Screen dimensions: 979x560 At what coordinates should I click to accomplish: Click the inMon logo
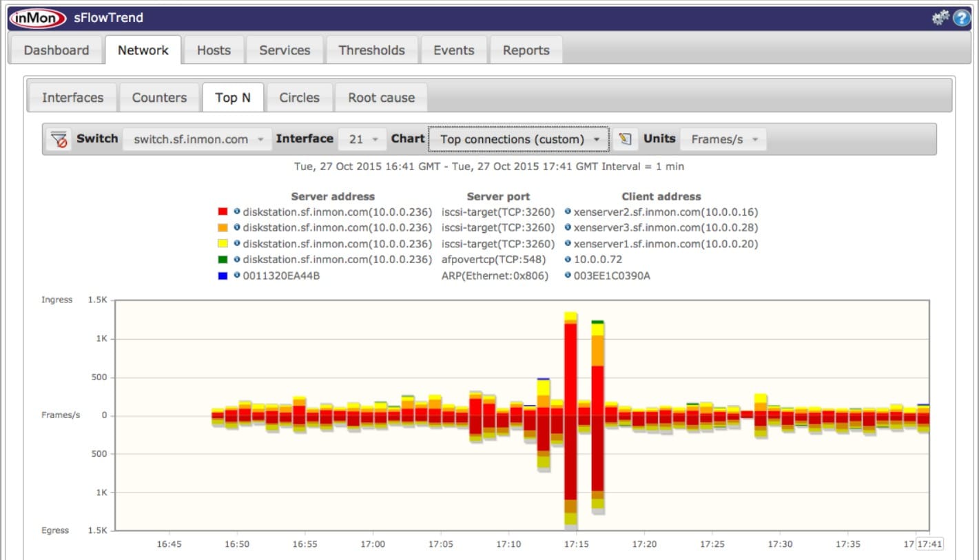38,19
